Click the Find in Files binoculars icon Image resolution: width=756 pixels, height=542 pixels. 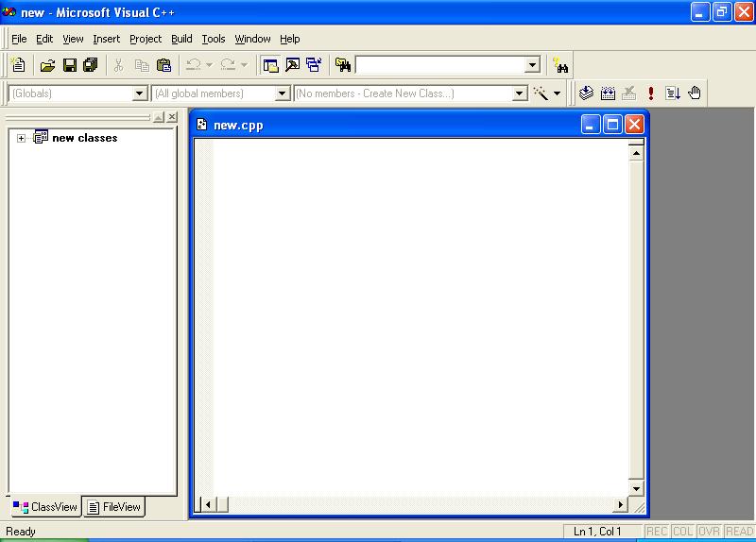point(342,64)
